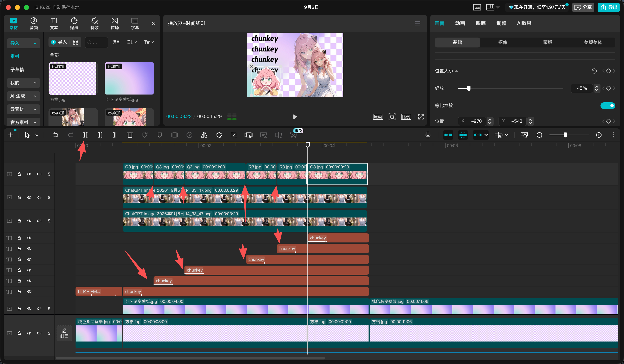Open the 音频 audio panel
624x364 pixels.
click(x=34, y=24)
